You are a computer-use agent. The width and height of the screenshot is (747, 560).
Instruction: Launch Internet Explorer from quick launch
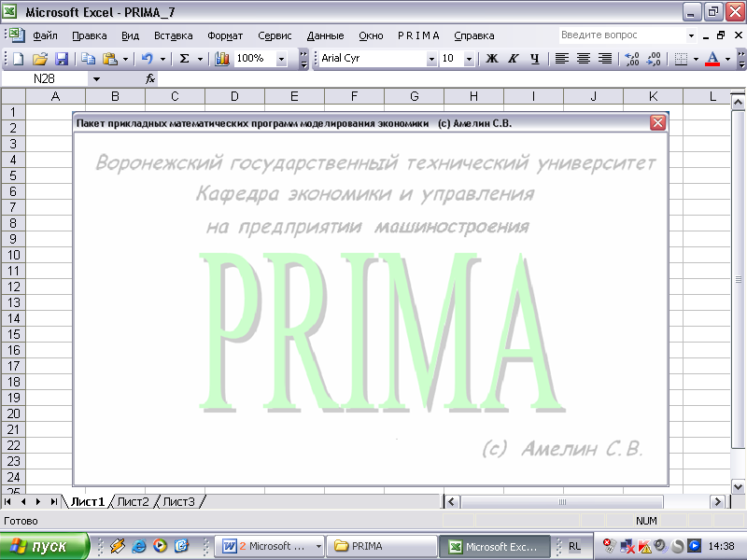click(x=138, y=546)
